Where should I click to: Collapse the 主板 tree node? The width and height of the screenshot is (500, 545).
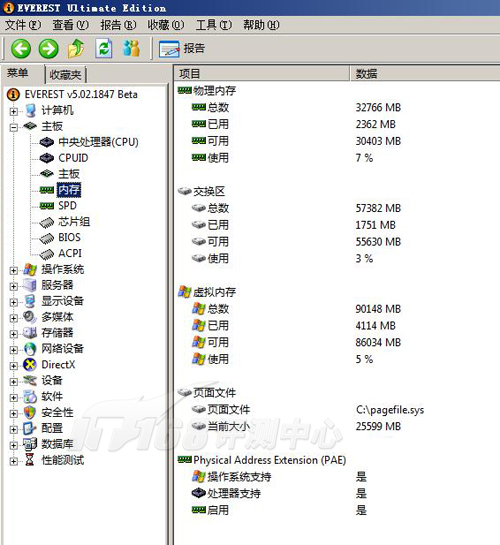click(x=14, y=128)
